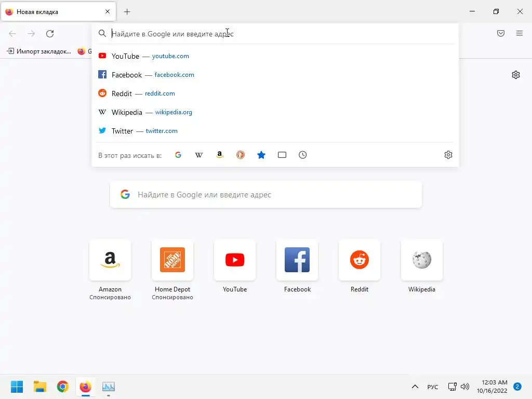Open the Firefox hamburger menu
Viewport: 532px width, 399px height.
[520, 33]
